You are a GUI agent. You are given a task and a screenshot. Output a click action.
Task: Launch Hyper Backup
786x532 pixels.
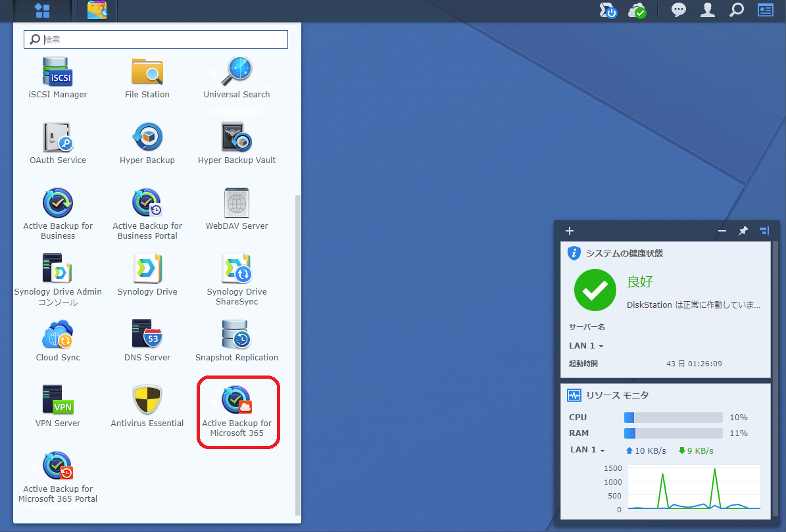[147, 144]
